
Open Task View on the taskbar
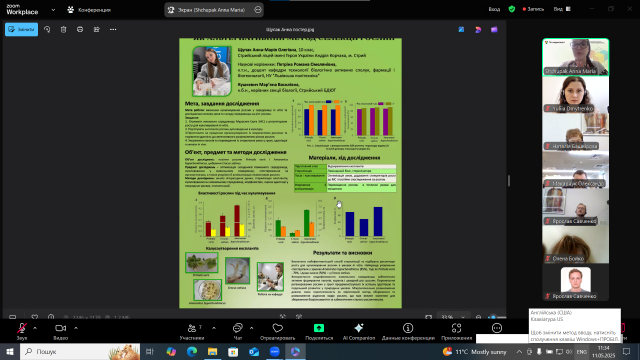tap(150, 351)
